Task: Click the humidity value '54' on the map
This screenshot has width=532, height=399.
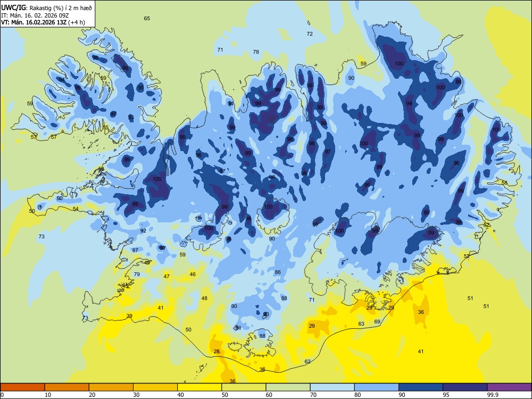Action: 76,209
